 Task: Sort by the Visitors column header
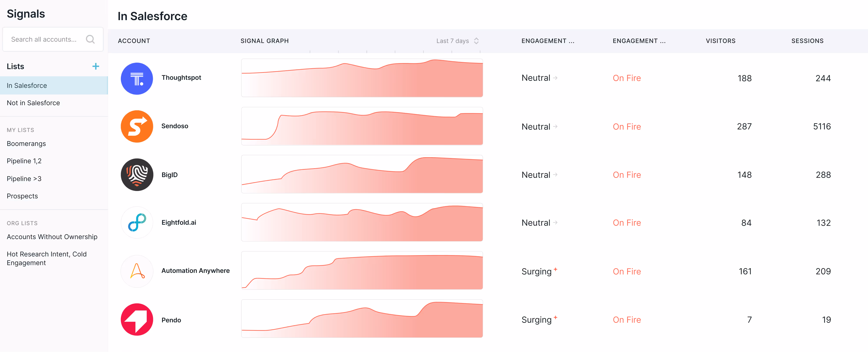click(x=720, y=41)
